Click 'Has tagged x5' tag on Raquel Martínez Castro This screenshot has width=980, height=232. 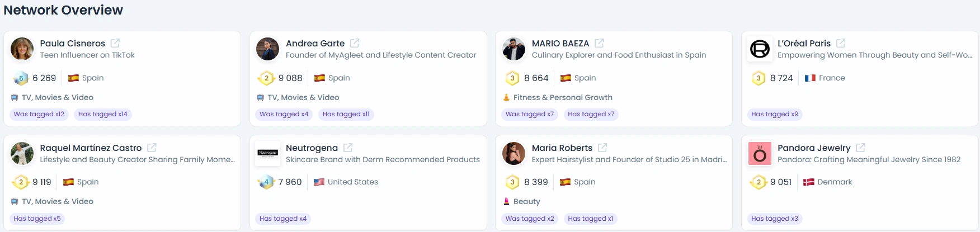pyautogui.click(x=37, y=219)
